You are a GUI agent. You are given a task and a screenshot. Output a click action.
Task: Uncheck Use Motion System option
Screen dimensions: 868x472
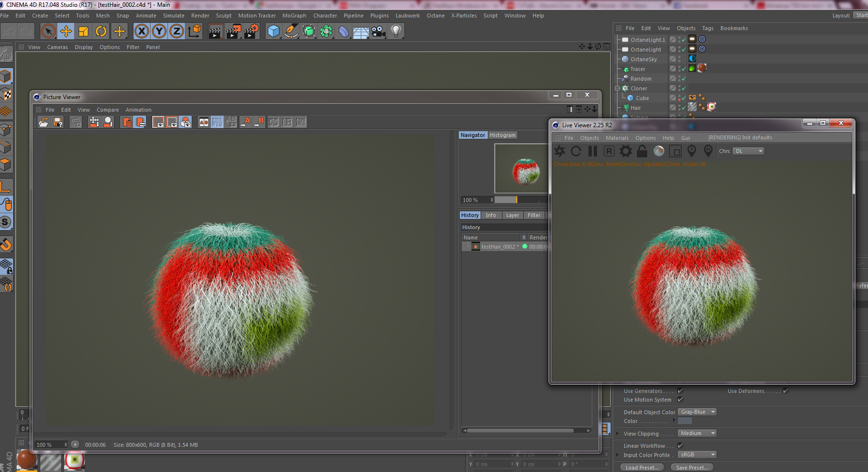click(x=680, y=400)
